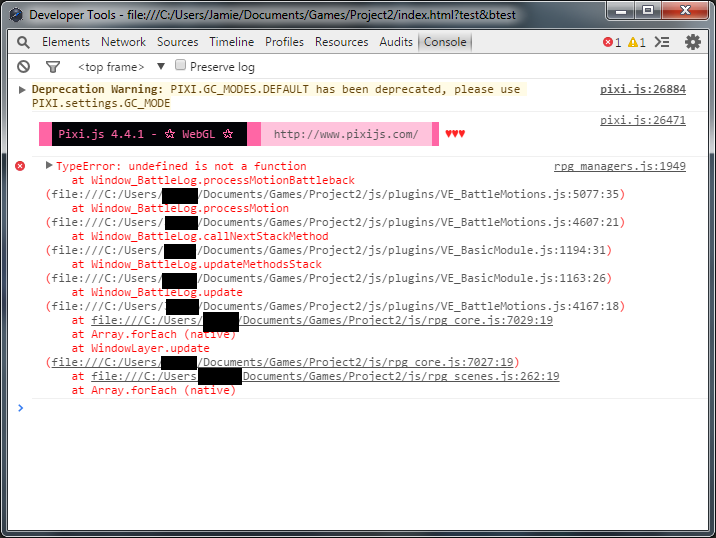Enable the Preserve log checkbox

point(180,65)
